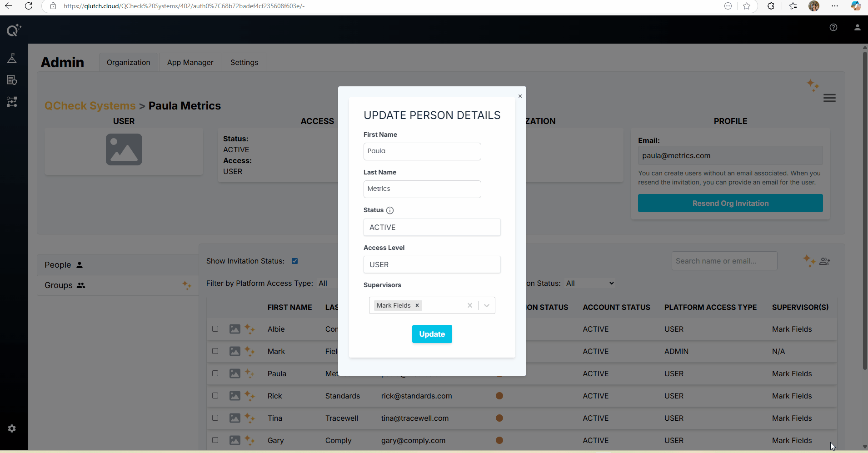868x453 pixels.
Task: Open the Access Level dropdown
Action: [x=432, y=264]
